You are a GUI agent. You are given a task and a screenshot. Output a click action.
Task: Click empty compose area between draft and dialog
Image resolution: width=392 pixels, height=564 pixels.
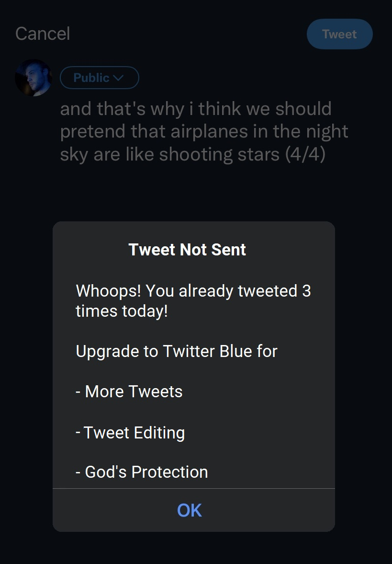pos(196,193)
